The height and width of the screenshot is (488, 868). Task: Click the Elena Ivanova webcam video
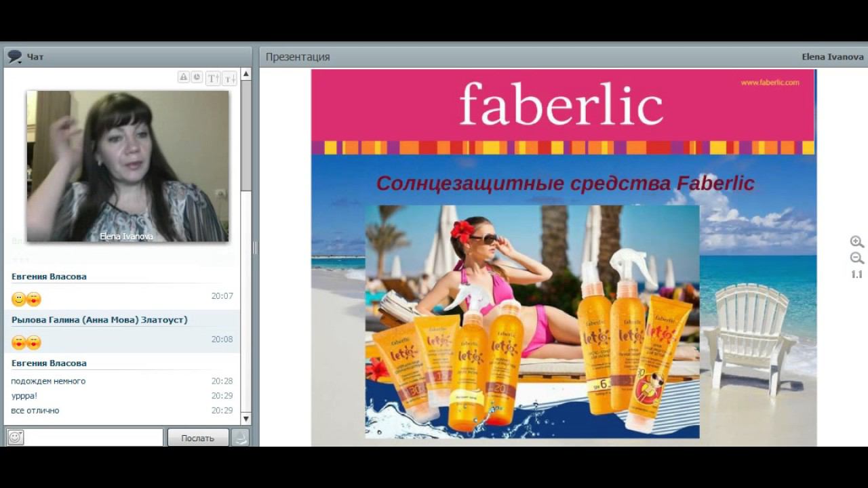(x=127, y=166)
